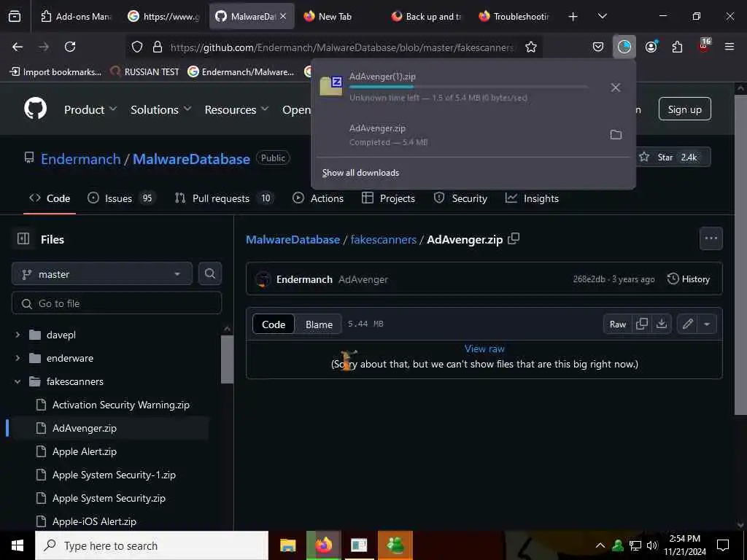Open the Firefox hamburger menu
This screenshot has height=560, width=747.
[x=729, y=47]
